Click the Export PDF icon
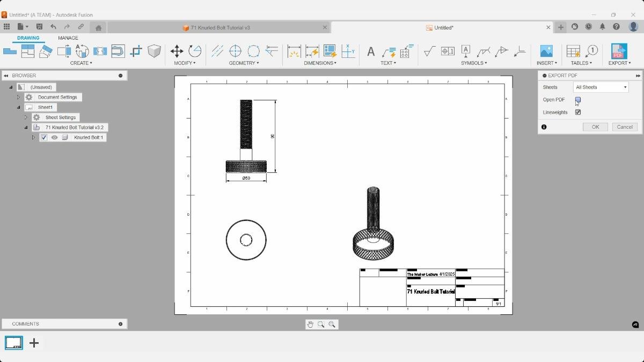The height and width of the screenshot is (362, 644). coord(619,51)
